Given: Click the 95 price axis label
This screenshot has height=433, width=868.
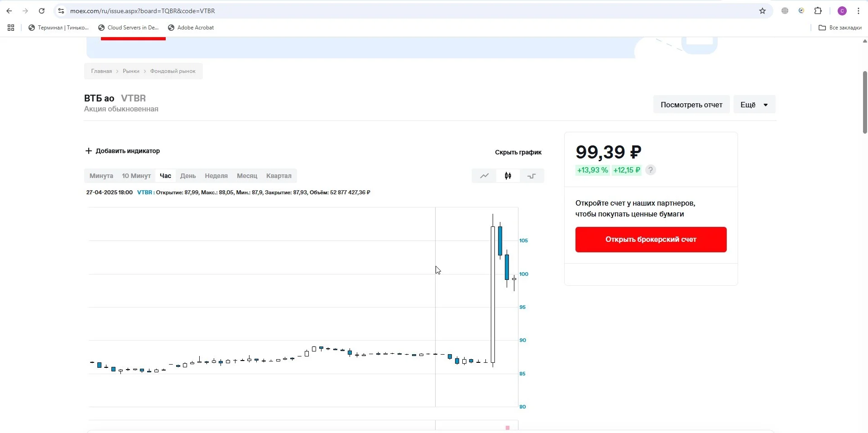Looking at the screenshot, I should pos(523,307).
